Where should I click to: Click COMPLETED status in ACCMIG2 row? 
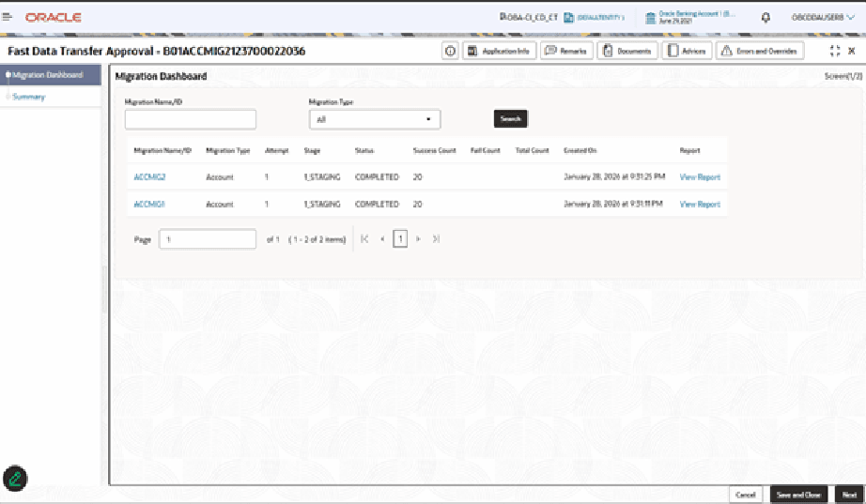tap(377, 177)
